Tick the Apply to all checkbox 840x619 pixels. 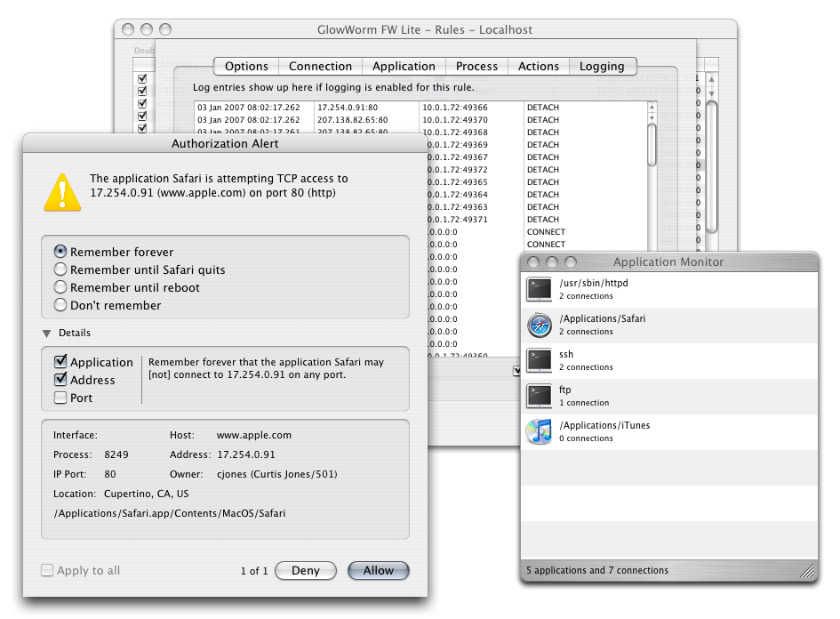(47, 570)
